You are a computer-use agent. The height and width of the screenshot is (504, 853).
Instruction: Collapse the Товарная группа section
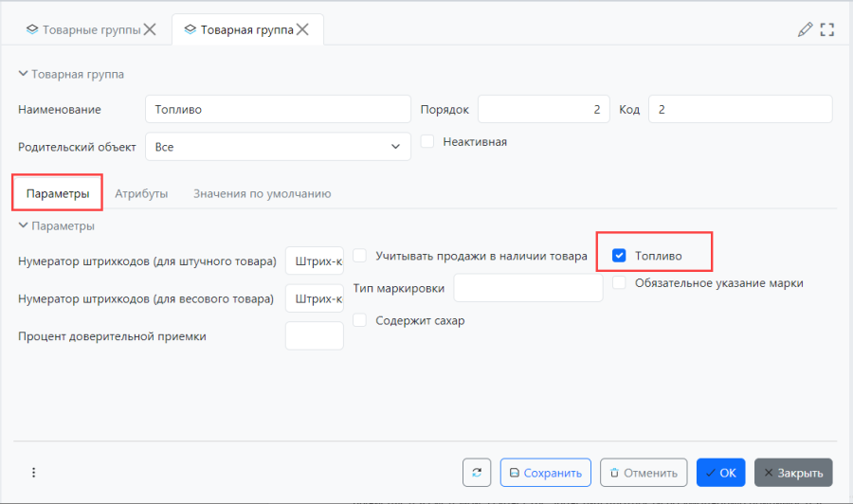[x=24, y=74]
